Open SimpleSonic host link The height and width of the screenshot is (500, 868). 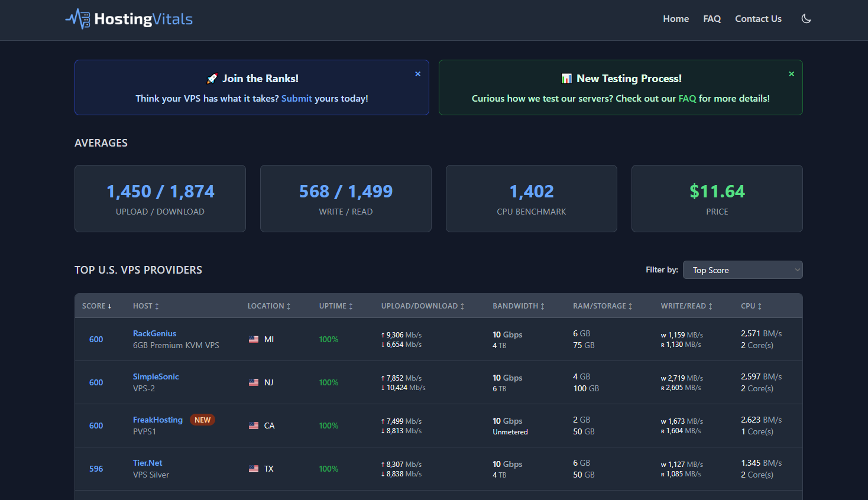point(156,376)
